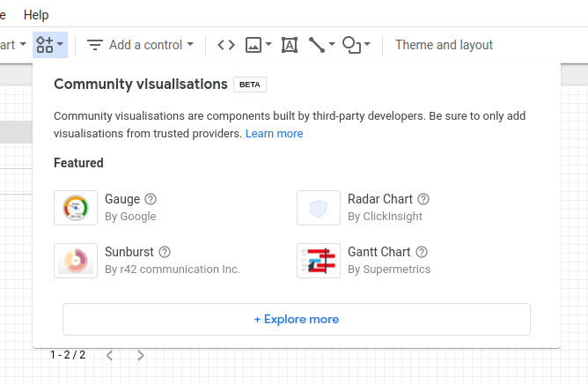Insert an image using the image icon
This screenshot has height=384, width=588.
click(254, 45)
